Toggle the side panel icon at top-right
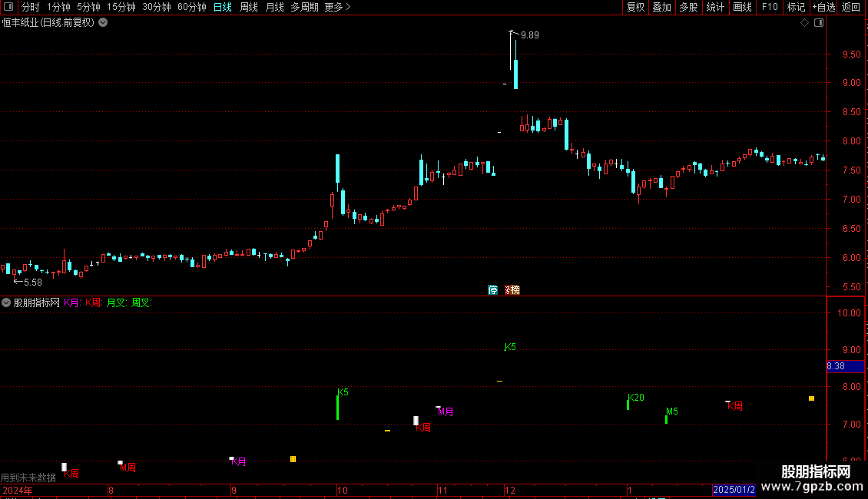The width and height of the screenshot is (868, 499). click(819, 23)
